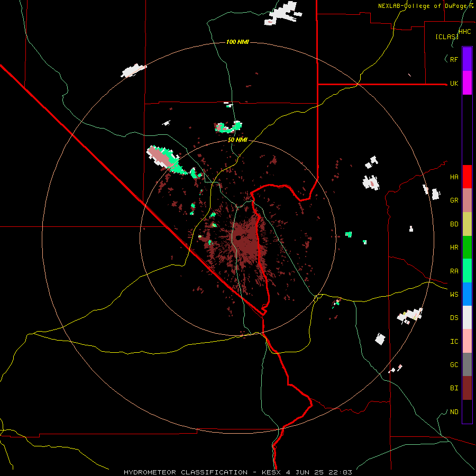Select the GR graupel legend swatch
The width and height of the screenshot is (476, 476).
click(x=467, y=200)
